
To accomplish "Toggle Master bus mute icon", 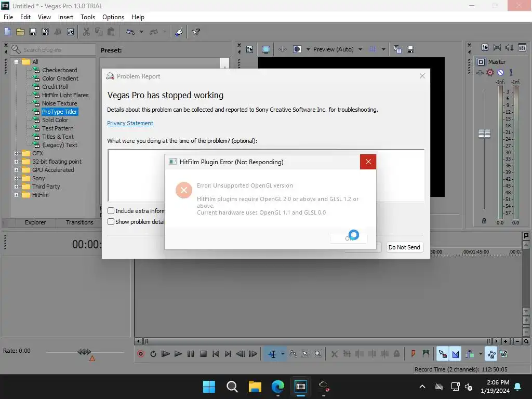I will pyautogui.click(x=500, y=72).
